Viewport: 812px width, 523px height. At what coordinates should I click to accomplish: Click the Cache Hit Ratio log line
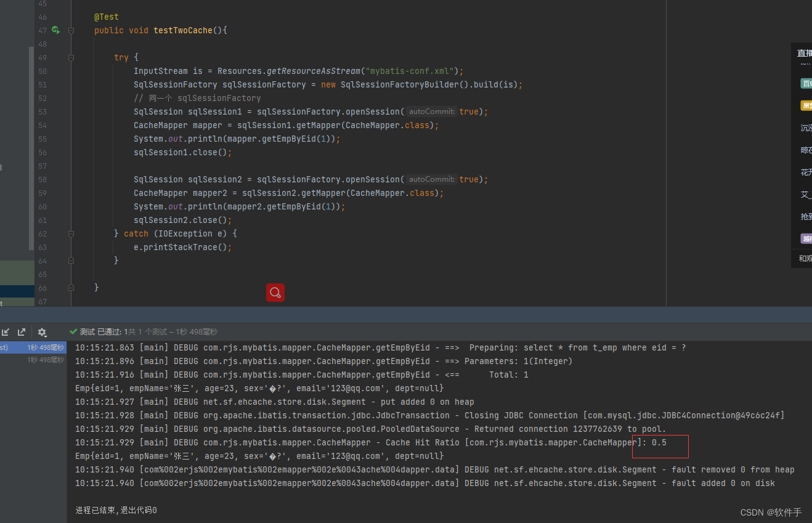371,442
